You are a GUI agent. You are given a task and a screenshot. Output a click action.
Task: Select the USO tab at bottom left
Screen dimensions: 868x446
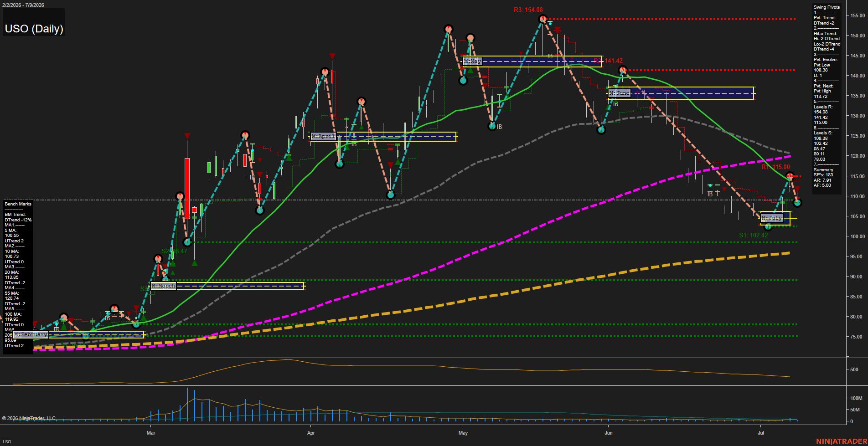pos(7,441)
